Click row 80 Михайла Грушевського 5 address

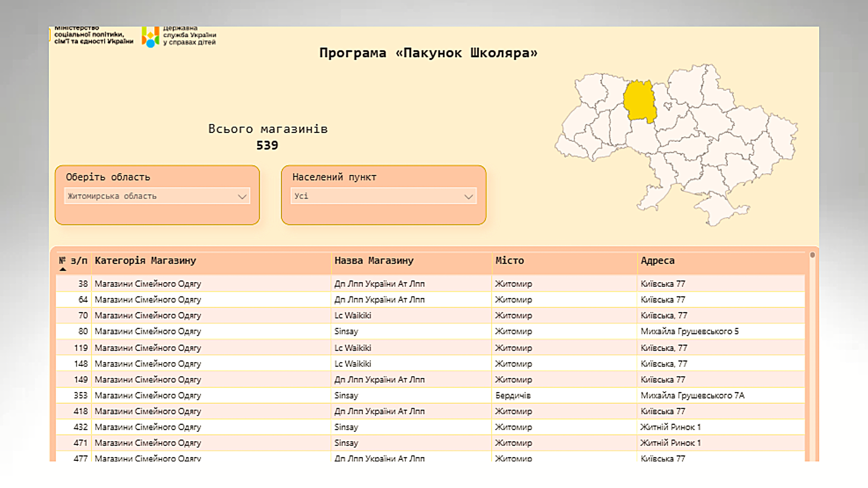(x=689, y=331)
